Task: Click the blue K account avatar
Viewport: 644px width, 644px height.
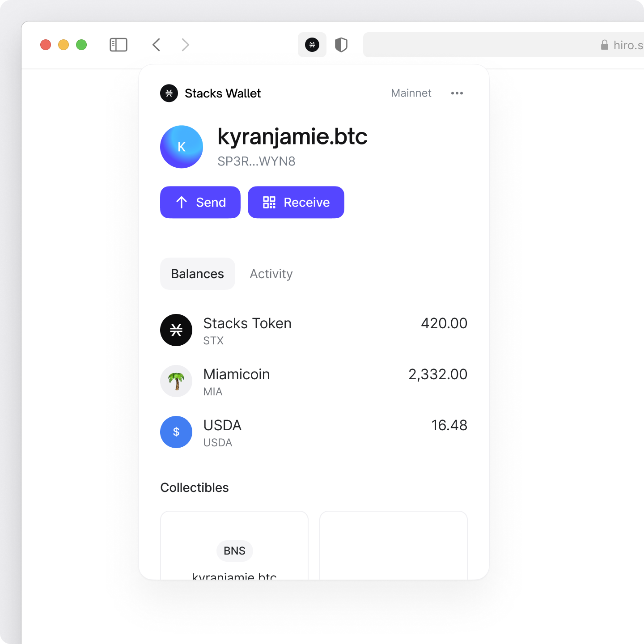Action: coord(182,147)
